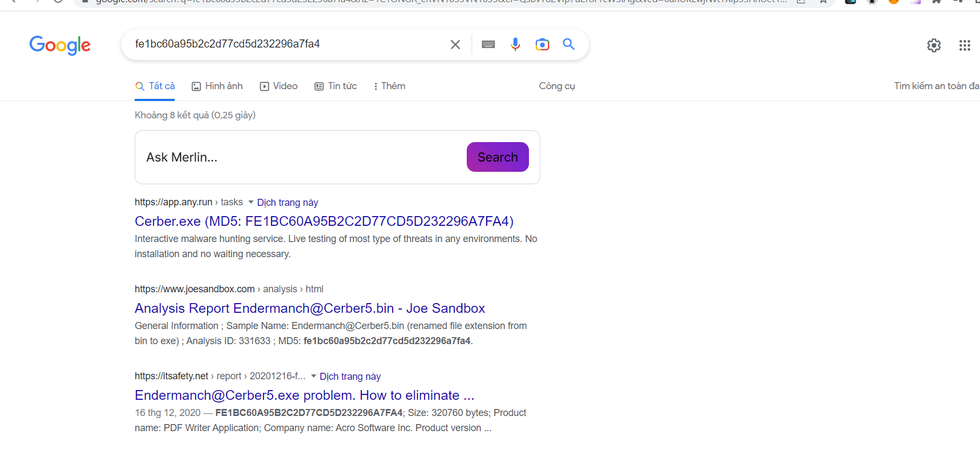Open Google settings gear icon
Viewport: 980px width, 463px height.
(x=934, y=45)
